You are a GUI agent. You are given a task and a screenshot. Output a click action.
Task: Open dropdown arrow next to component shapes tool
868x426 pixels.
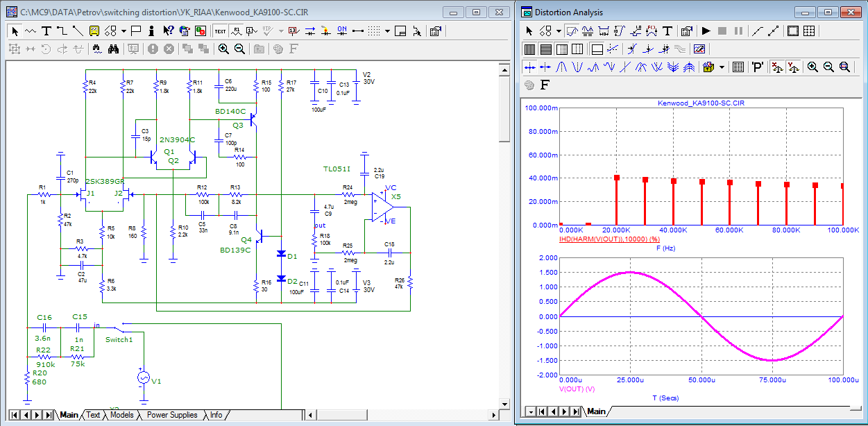(124, 31)
